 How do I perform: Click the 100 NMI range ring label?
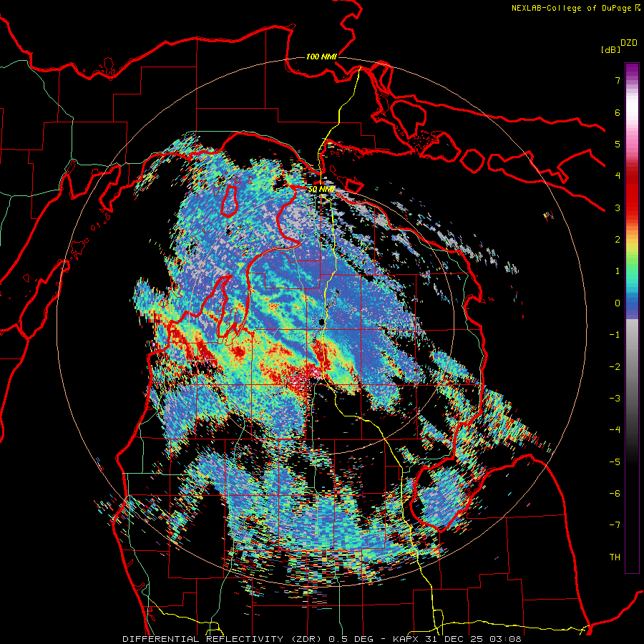click(321, 57)
